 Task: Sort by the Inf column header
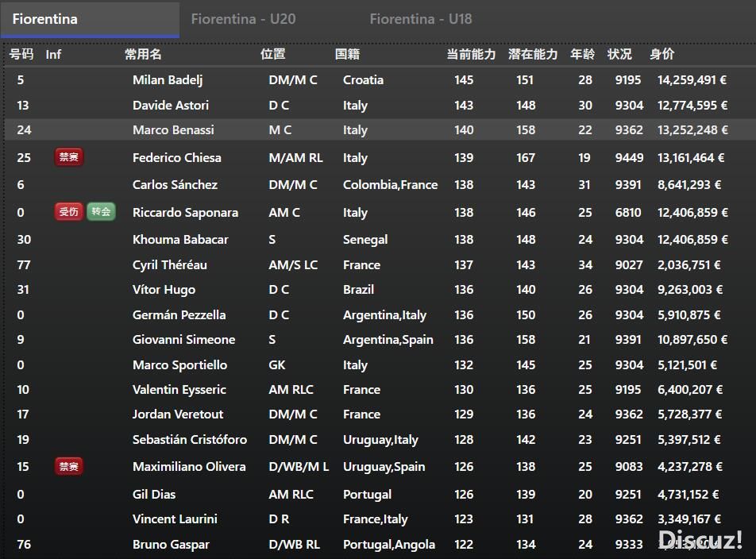53,55
